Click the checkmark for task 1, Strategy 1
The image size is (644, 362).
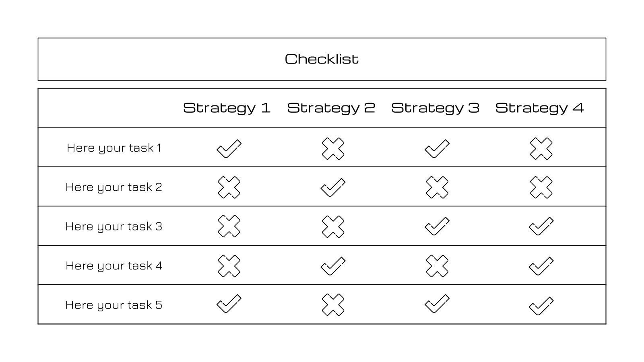(229, 149)
